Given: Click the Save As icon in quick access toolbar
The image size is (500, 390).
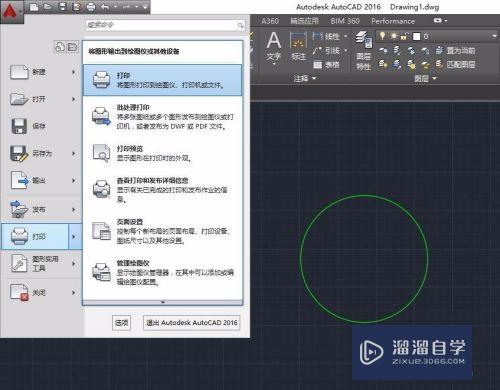Looking at the screenshot, I should (x=76, y=7).
